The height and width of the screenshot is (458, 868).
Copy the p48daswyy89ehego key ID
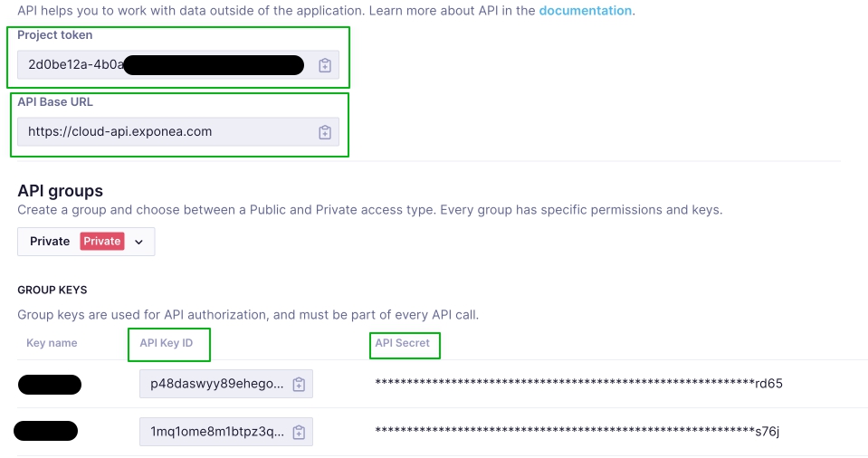point(299,385)
